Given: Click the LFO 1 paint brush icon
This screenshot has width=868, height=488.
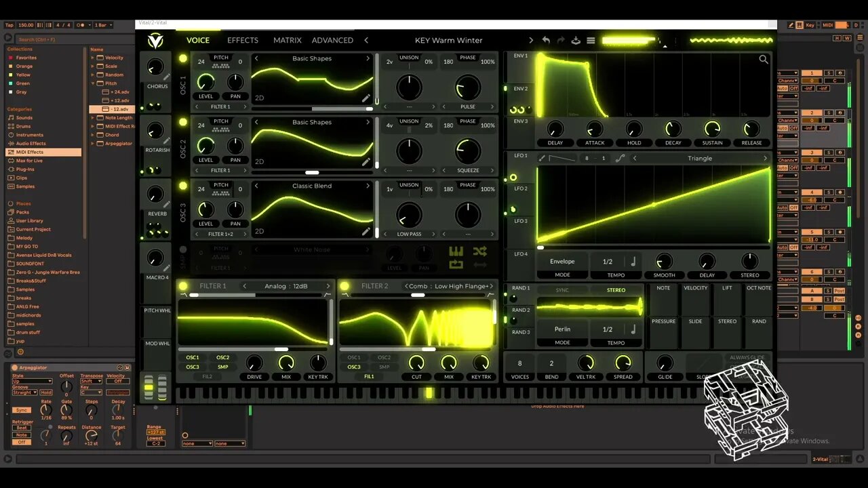Looking at the screenshot, I should click(542, 158).
